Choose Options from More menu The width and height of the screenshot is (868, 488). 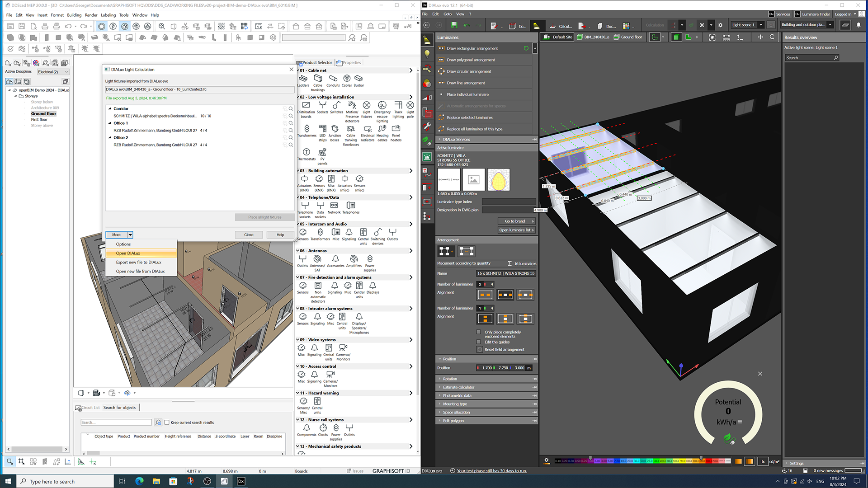click(x=141, y=244)
